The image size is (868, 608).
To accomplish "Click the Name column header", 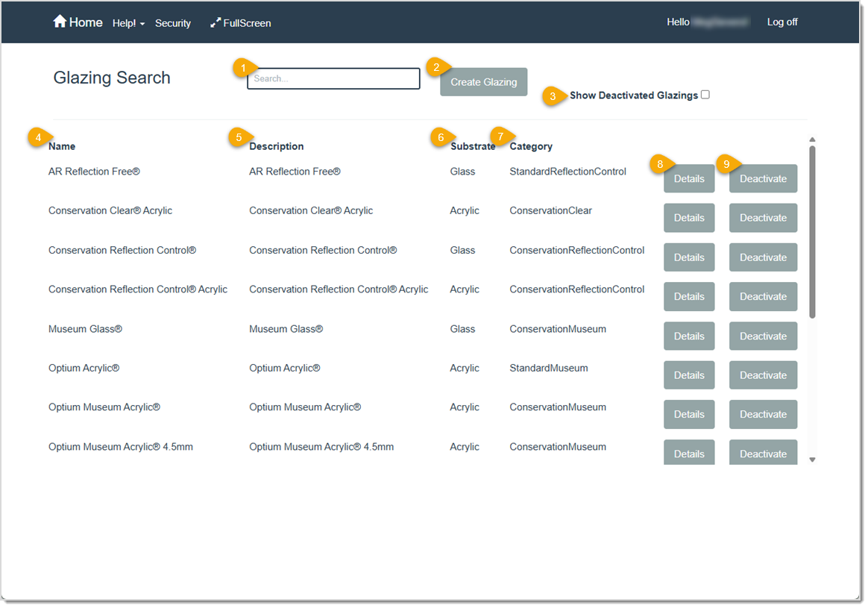I will click(x=62, y=146).
